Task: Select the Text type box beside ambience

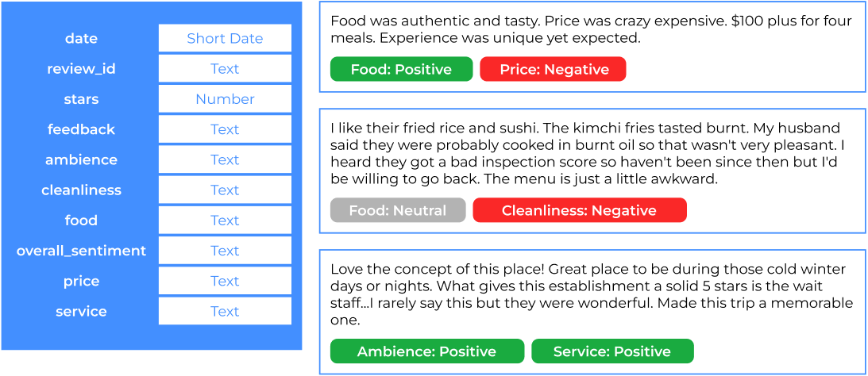Action: (x=225, y=159)
